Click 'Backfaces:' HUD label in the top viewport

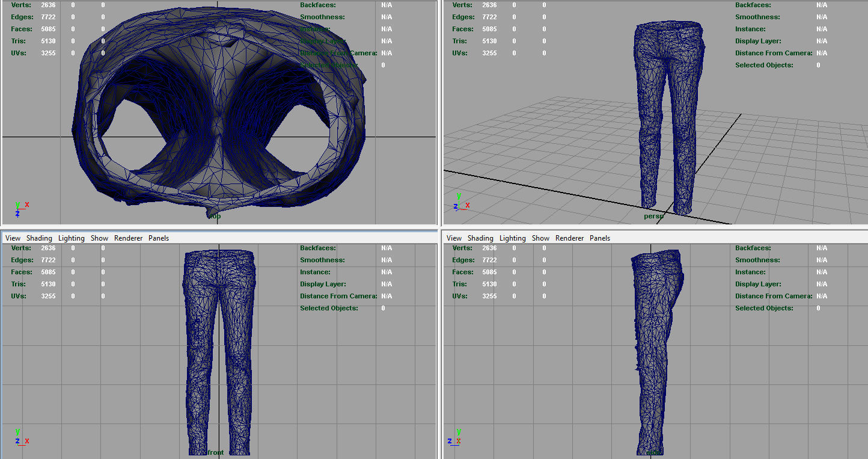(317, 5)
